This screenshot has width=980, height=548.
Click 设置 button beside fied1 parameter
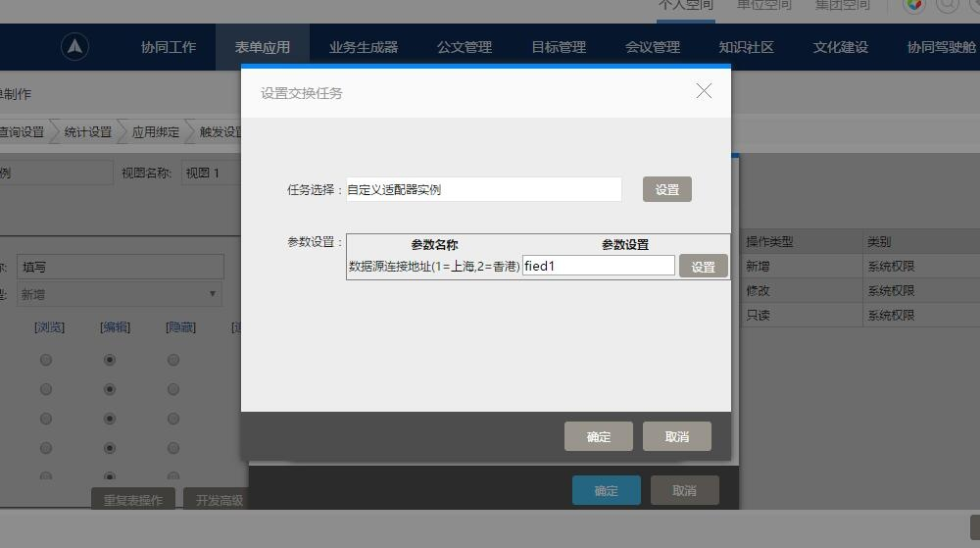[703, 267]
